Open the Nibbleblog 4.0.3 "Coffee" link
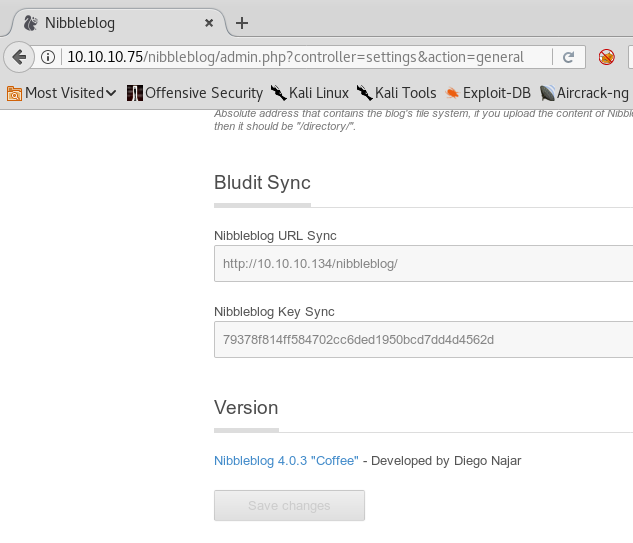 tap(286, 461)
